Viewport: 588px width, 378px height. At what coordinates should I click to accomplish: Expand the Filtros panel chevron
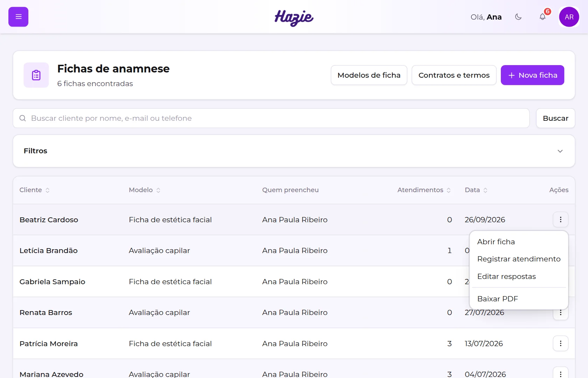[x=560, y=151]
